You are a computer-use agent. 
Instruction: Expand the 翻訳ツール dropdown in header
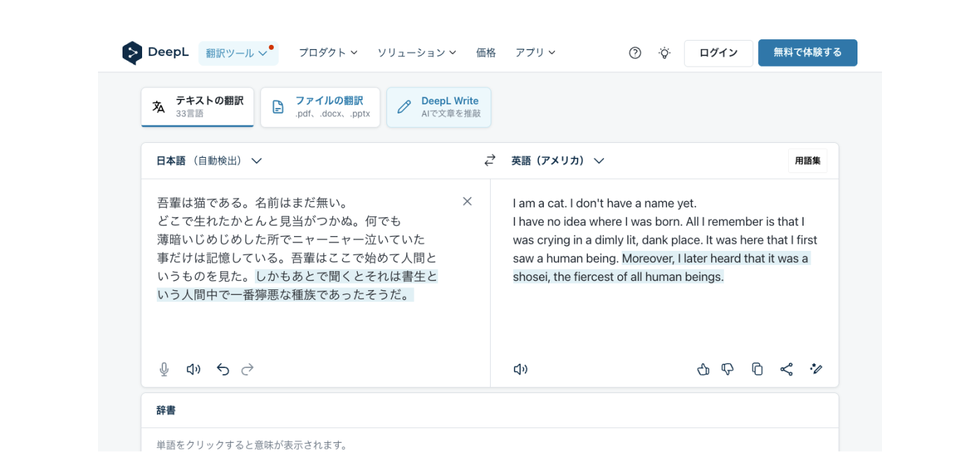[x=238, y=53]
